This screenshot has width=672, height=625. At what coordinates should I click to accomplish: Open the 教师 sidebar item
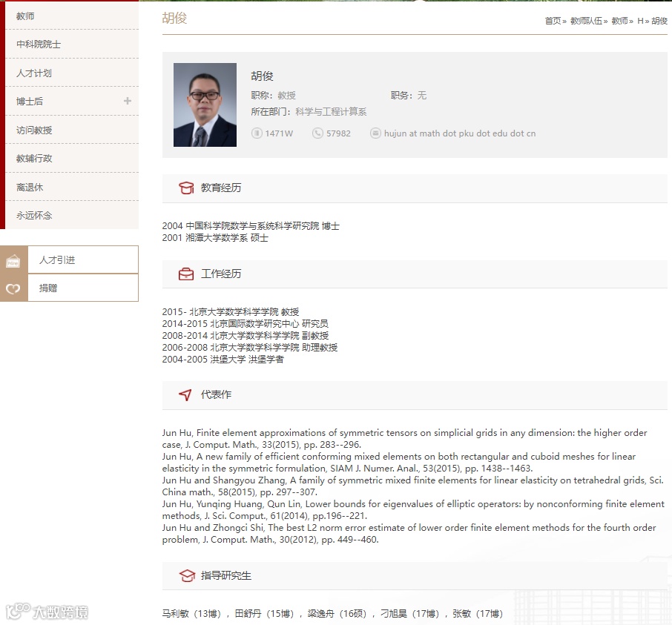(72, 16)
